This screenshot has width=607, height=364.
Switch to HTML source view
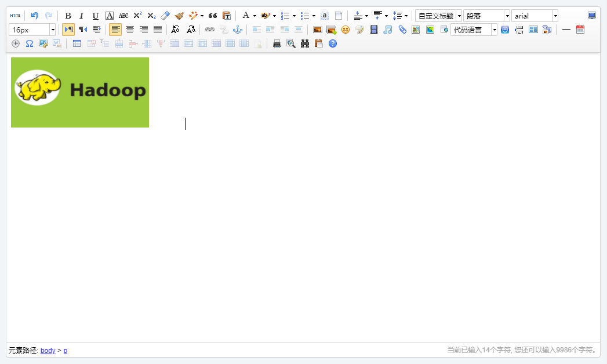16,16
